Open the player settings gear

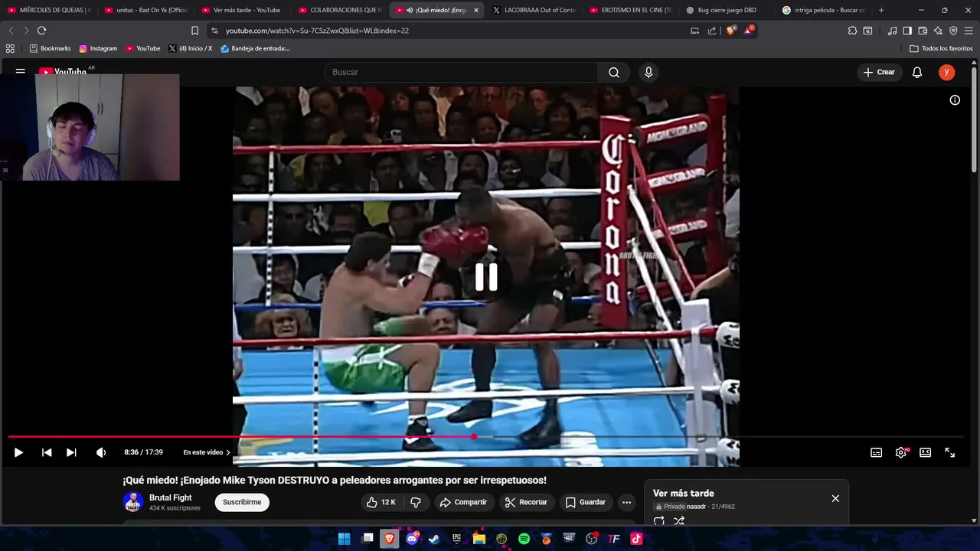click(901, 452)
